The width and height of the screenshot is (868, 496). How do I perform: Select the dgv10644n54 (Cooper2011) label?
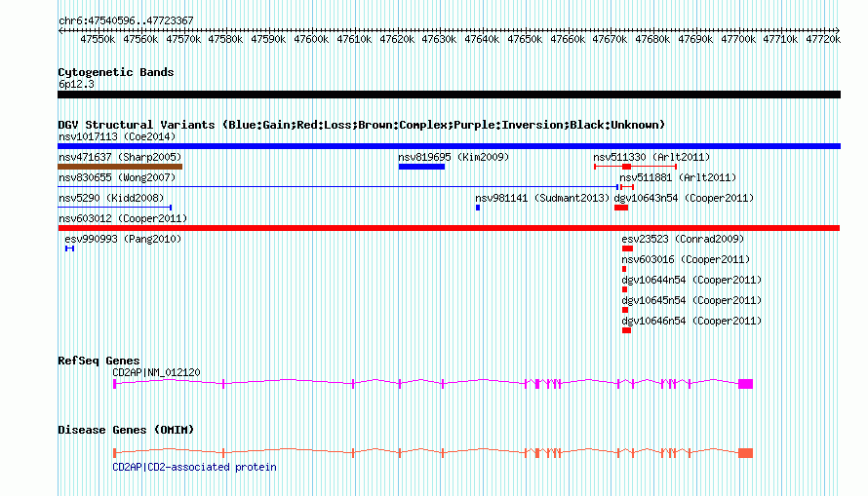[691, 280]
